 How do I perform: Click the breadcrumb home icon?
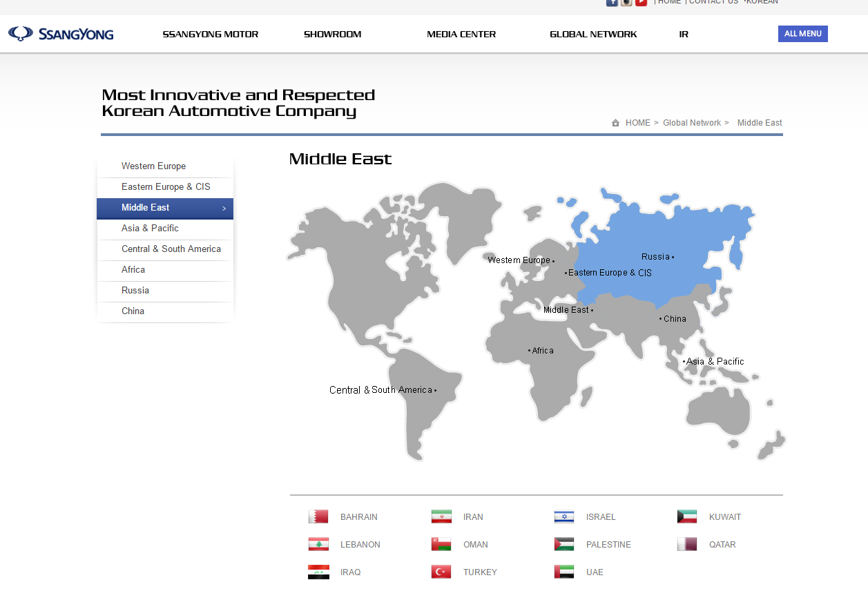(615, 123)
